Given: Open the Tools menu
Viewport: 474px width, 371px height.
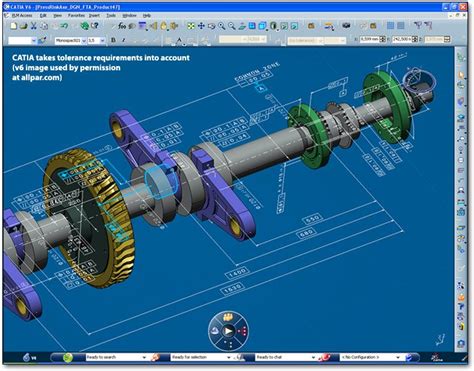Looking at the screenshot, I should point(111,15).
